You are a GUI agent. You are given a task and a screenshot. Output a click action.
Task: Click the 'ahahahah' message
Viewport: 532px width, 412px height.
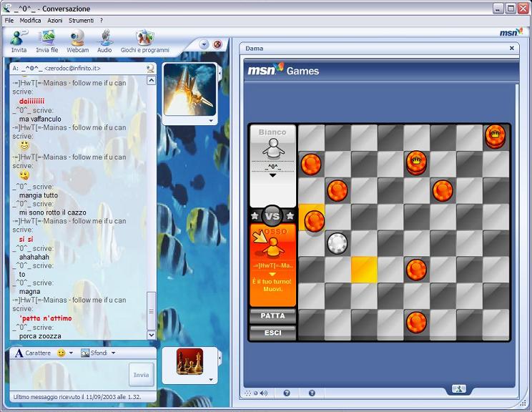pos(34,257)
